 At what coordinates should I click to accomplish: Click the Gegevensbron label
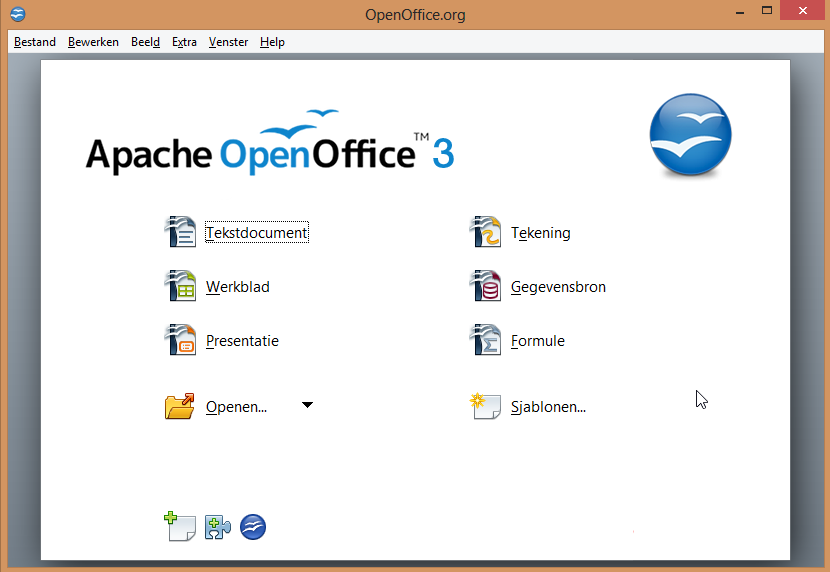tap(558, 287)
